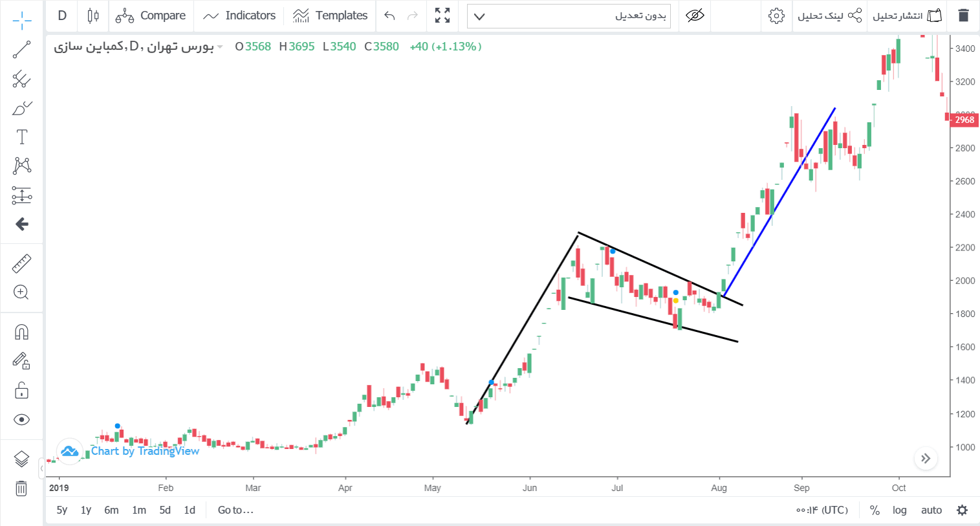Select the text annotation tool

pyautogui.click(x=21, y=137)
